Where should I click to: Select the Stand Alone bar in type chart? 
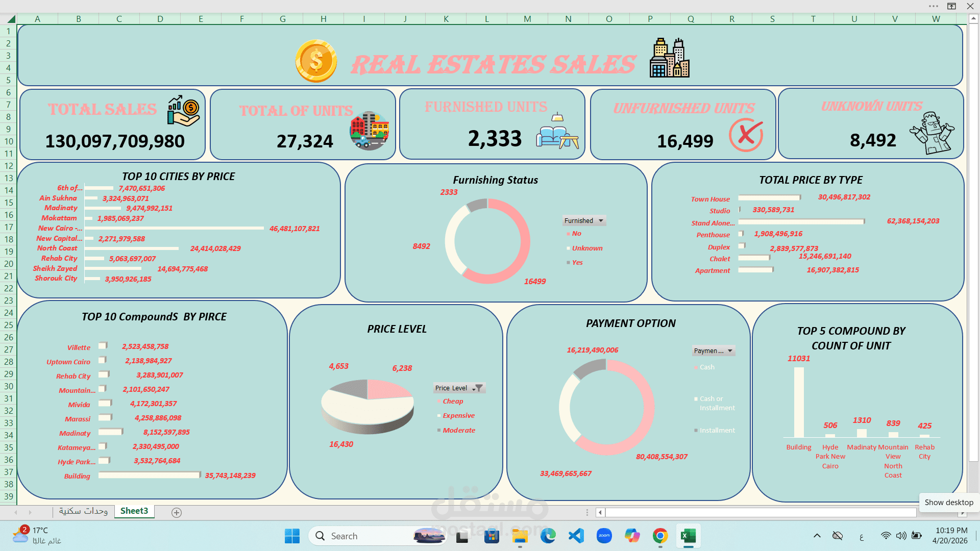(801, 221)
